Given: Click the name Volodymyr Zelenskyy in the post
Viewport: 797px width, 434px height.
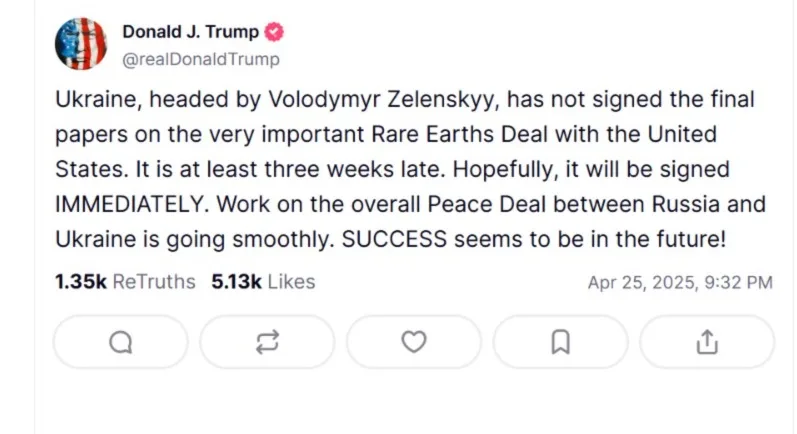Looking at the screenshot, I should [381, 100].
